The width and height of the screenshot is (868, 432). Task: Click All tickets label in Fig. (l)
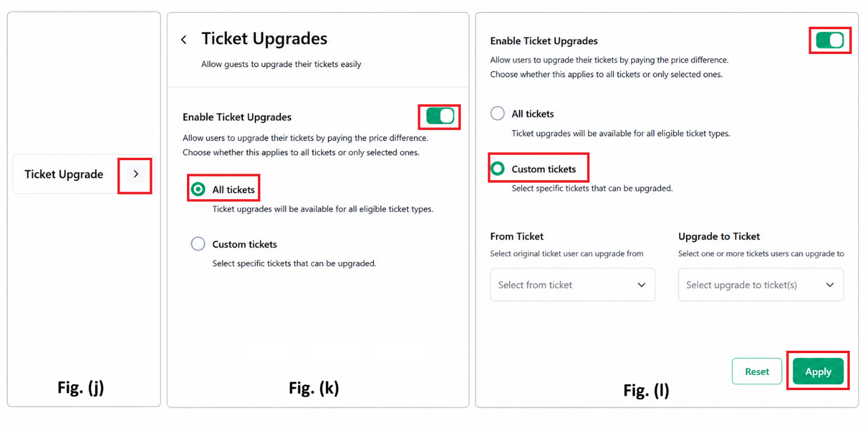[x=532, y=114]
